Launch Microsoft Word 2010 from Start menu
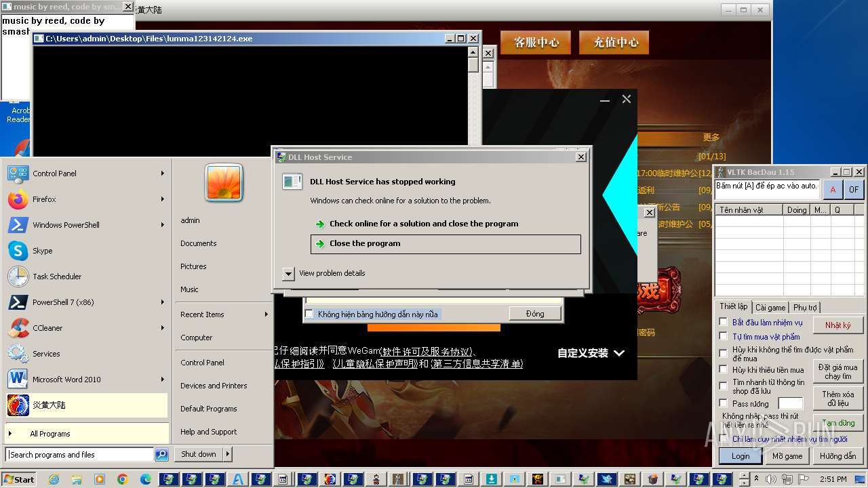 click(x=87, y=380)
